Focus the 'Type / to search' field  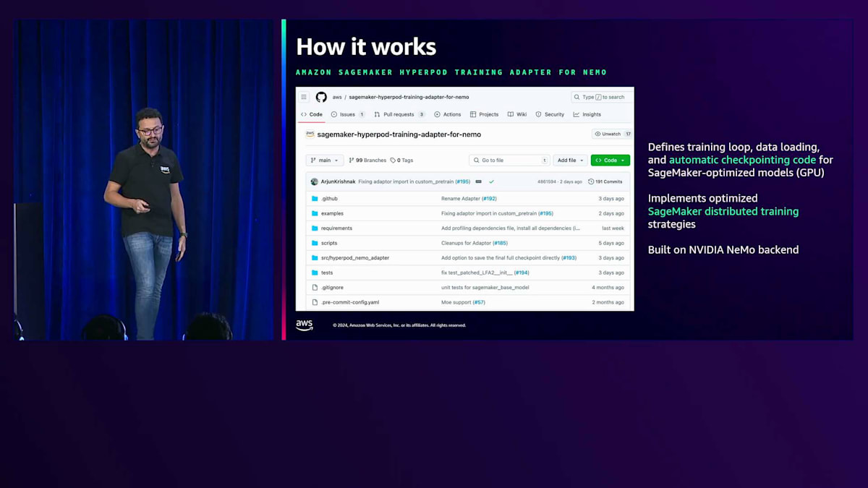pos(602,97)
